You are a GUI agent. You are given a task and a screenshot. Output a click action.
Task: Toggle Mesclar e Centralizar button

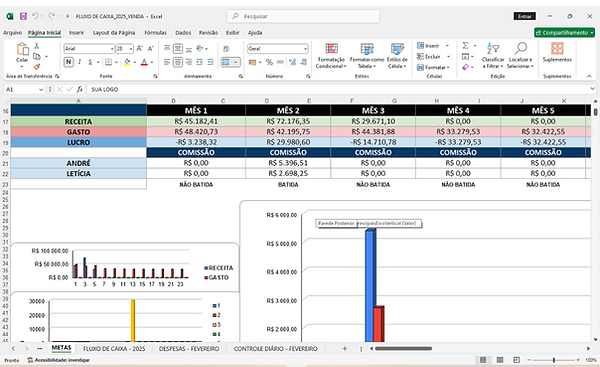226,62
